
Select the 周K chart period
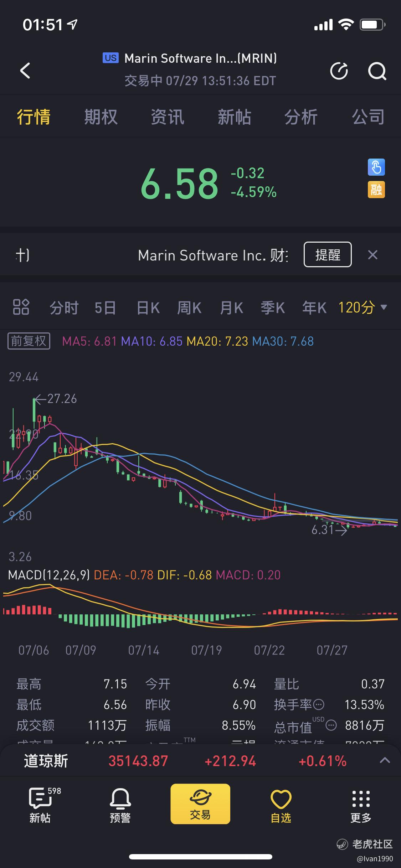[189, 307]
